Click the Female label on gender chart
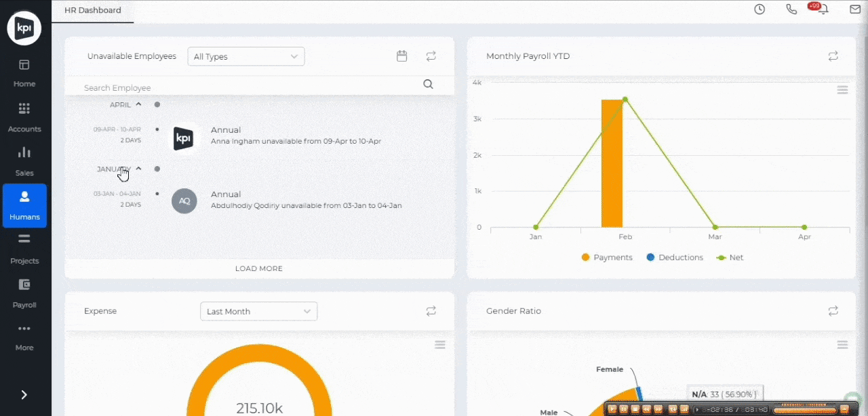 click(x=610, y=369)
